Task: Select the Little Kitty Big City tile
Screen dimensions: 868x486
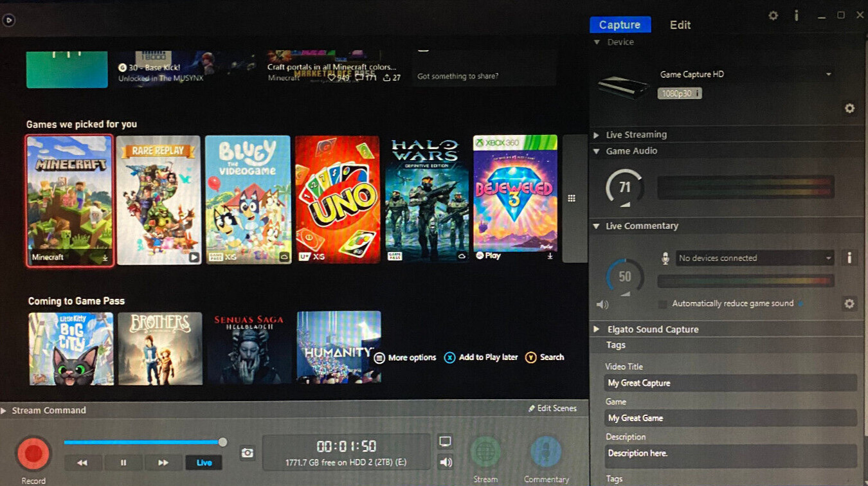Action: 71,348
